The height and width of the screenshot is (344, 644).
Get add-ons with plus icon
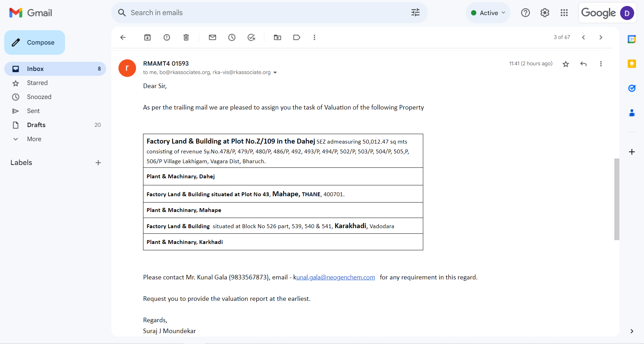[632, 152]
